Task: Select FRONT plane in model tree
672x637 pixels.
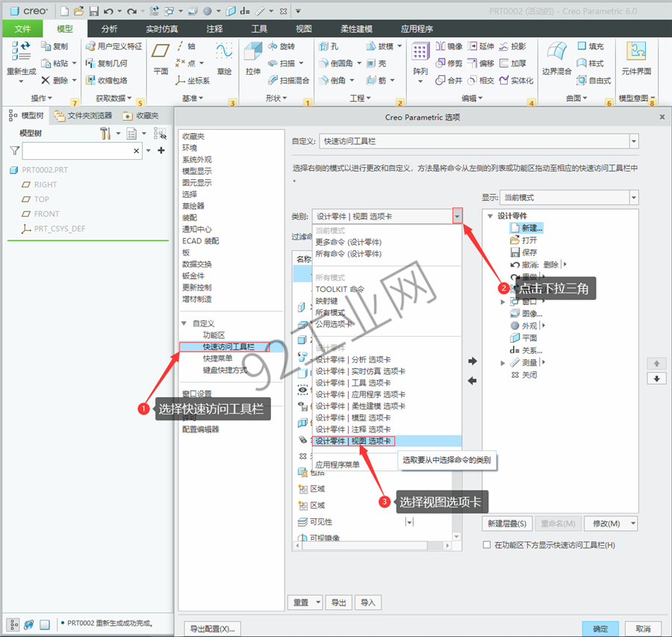Action: 47,214
